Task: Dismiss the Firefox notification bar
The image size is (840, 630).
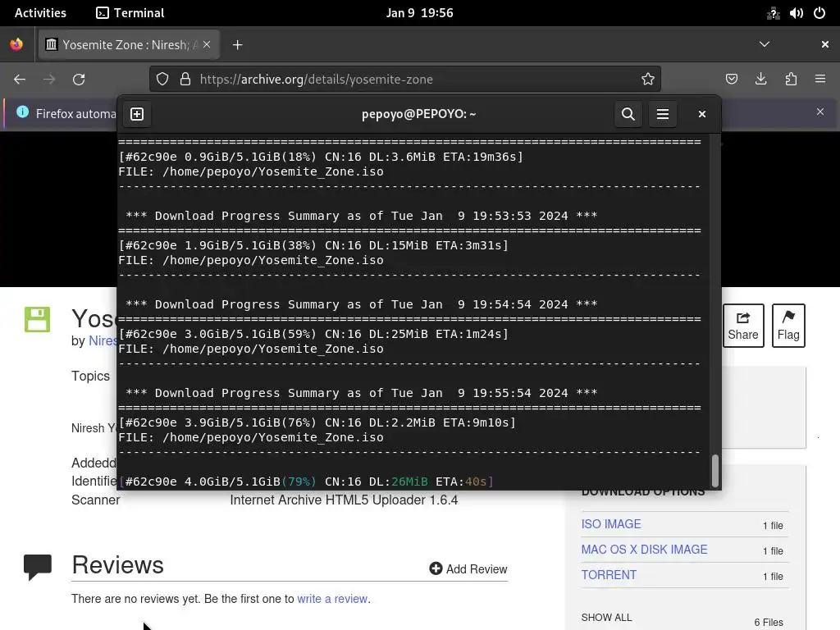Action: (x=820, y=112)
